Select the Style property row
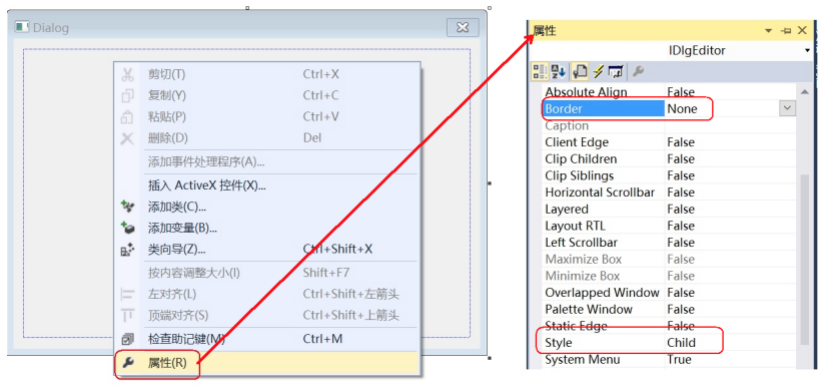Image resolution: width=834 pixels, height=388 pixels. (x=668, y=343)
